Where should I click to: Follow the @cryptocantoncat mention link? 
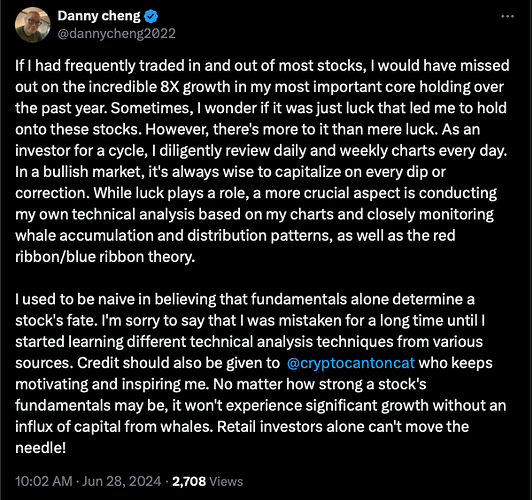point(351,363)
